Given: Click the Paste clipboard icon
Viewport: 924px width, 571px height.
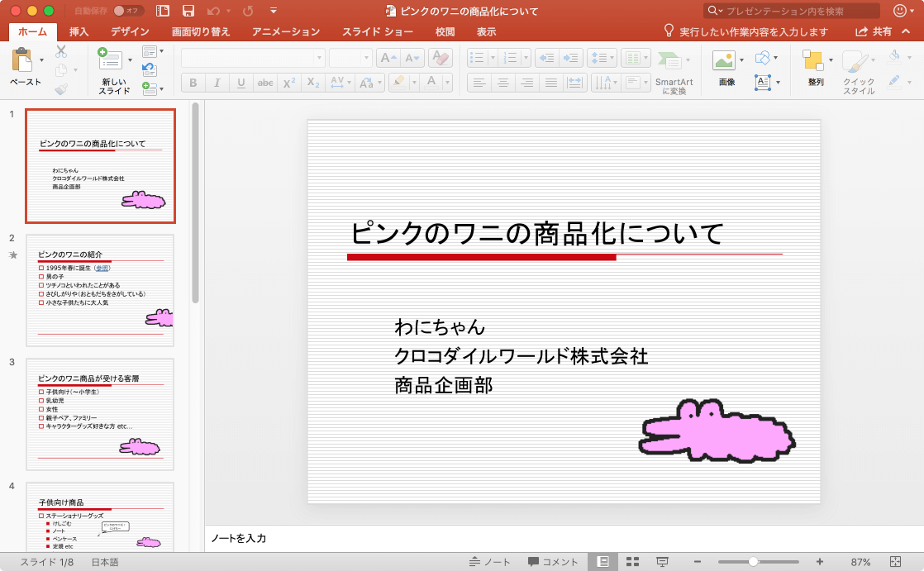Looking at the screenshot, I should (x=22, y=61).
